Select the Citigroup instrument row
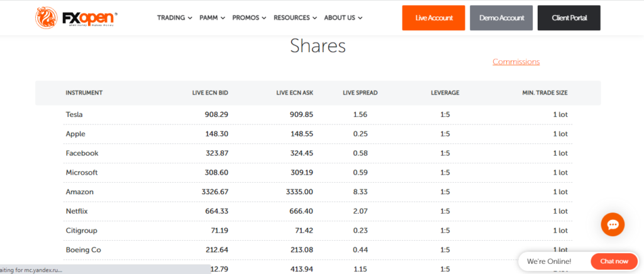644x274 pixels. [x=318, y=231]
